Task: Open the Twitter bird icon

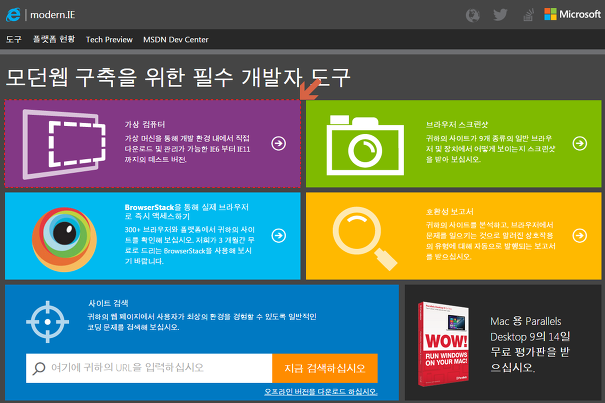Action: click(500, 15)
